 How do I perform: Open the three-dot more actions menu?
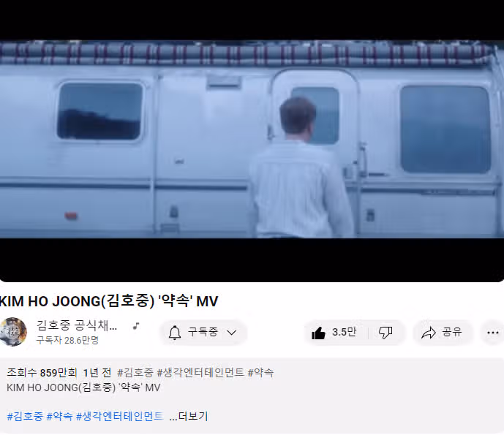(x=493, y=333)
